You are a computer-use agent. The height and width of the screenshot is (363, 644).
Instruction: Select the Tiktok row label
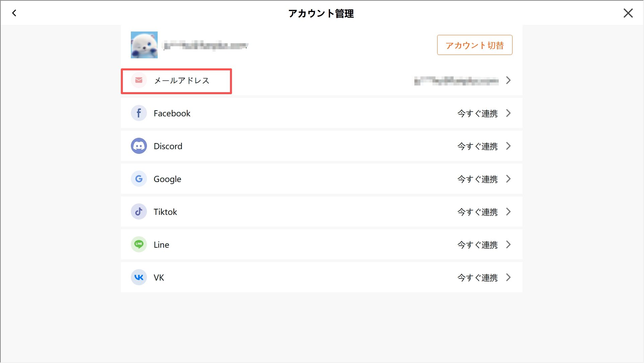(165, 212)
